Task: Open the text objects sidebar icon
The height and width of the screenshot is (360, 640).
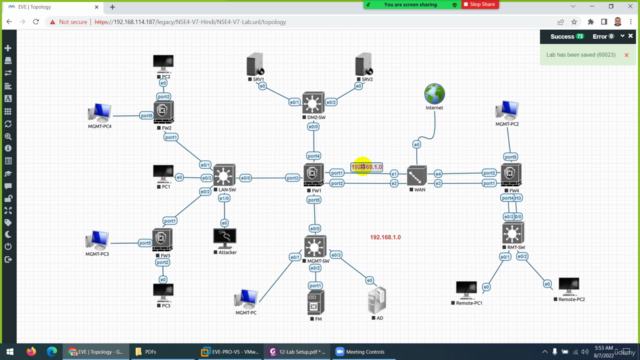Action: coord(8,99)
